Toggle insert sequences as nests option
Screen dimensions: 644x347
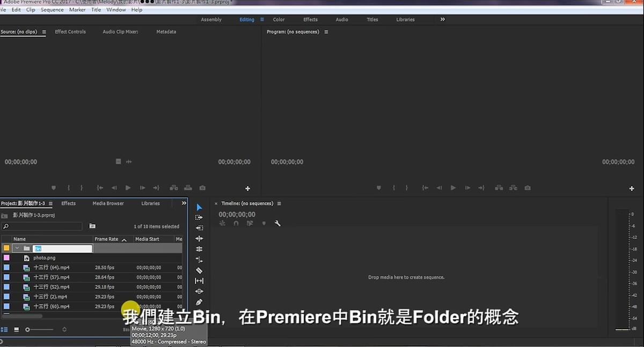pos(222,223)
